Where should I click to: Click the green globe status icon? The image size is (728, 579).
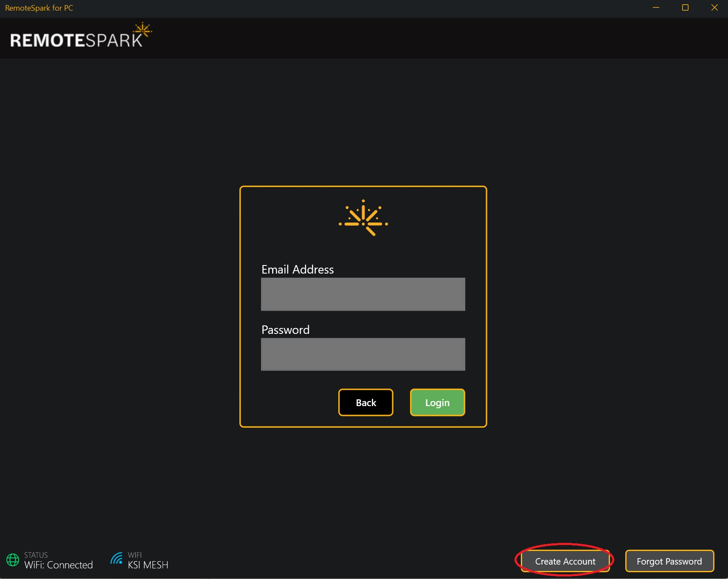coord(13,560)
